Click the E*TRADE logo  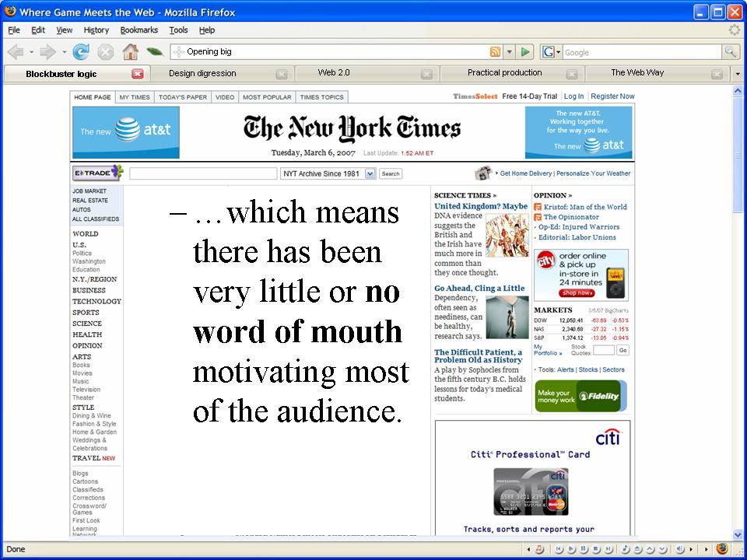point(98,173)
